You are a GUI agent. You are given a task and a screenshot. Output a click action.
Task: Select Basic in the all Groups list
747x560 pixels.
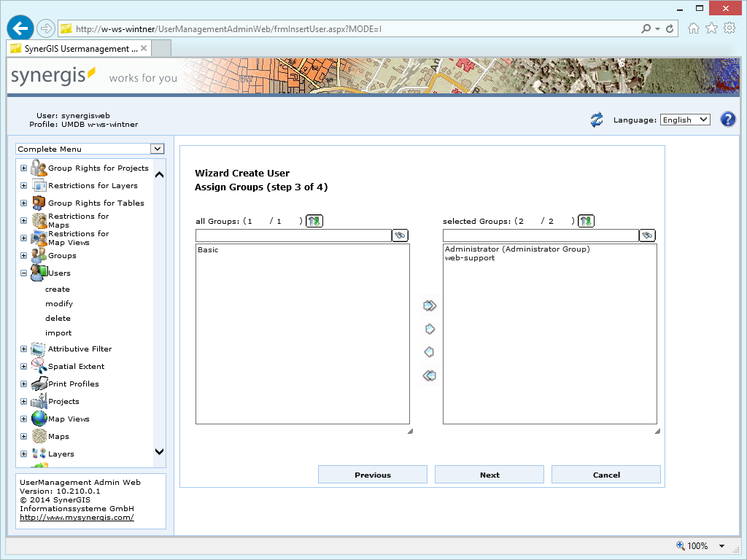click(209, 249)
